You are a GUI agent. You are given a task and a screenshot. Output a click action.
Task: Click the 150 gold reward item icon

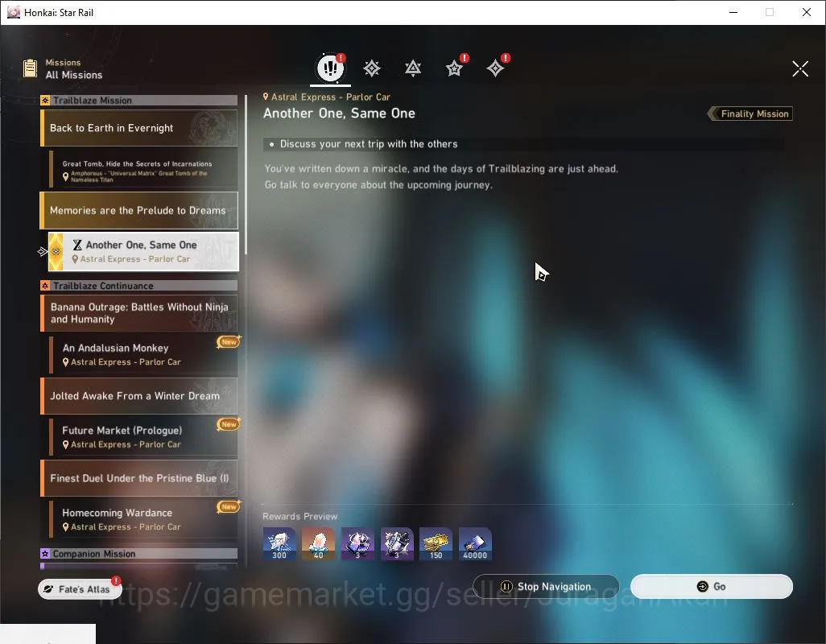coord(436,543)
